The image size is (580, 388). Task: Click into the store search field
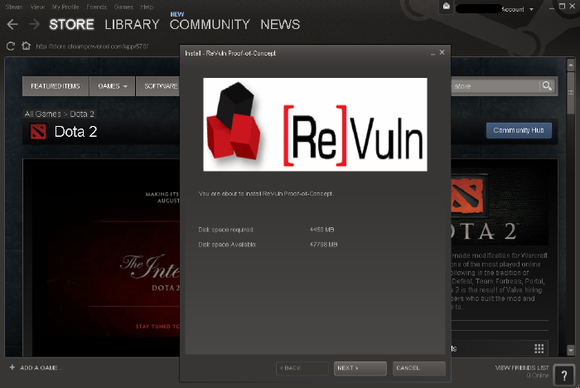494,86
